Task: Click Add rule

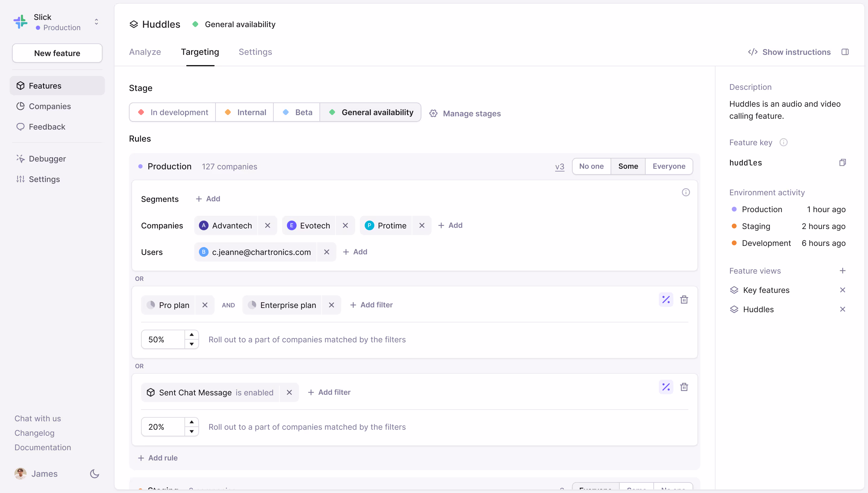Action: (x=158, y=458)
